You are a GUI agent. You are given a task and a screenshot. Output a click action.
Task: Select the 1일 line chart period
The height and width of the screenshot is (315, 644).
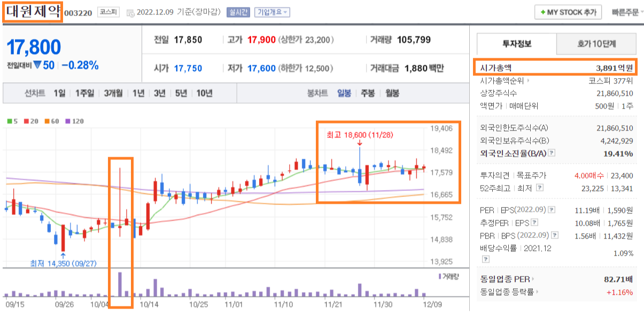click(x=59, y=93)
